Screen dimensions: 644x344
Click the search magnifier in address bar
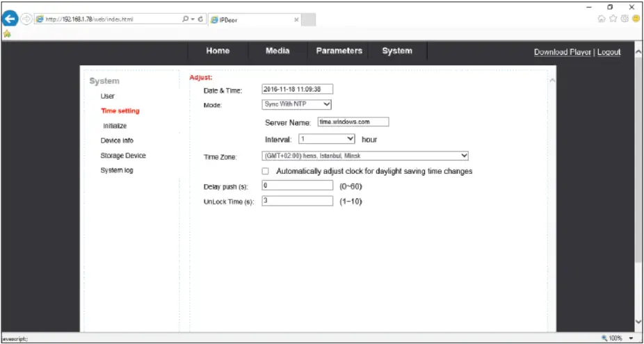pos(185,19)
